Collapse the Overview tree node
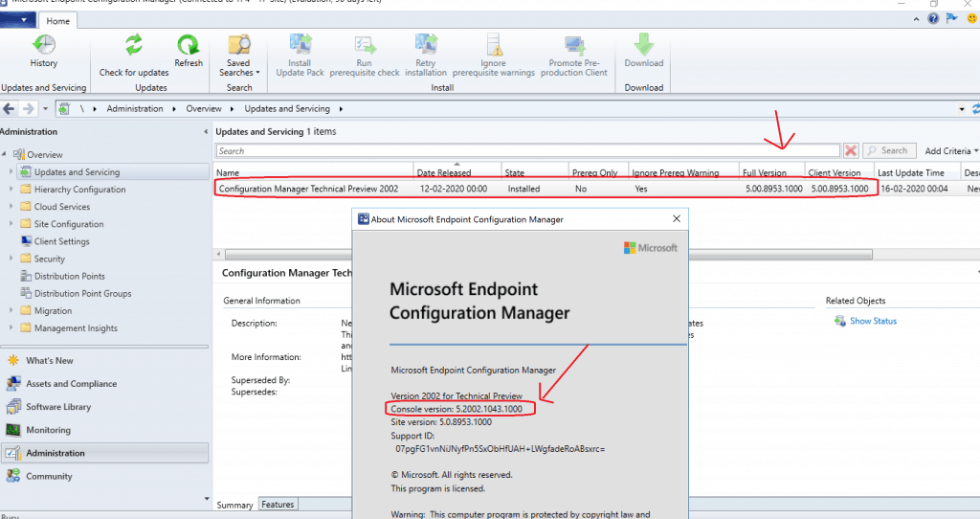 tap(5, 154)
